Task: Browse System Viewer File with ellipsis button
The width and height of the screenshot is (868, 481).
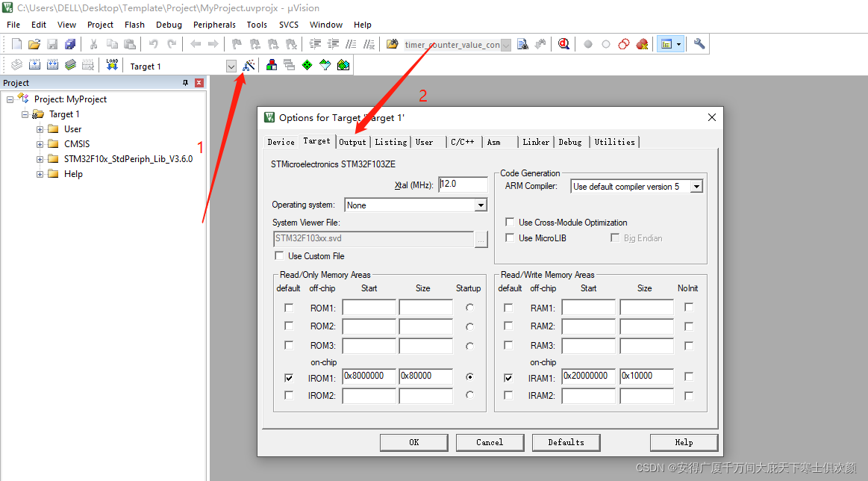Action: pyautogui.click(x=481, y=239)
